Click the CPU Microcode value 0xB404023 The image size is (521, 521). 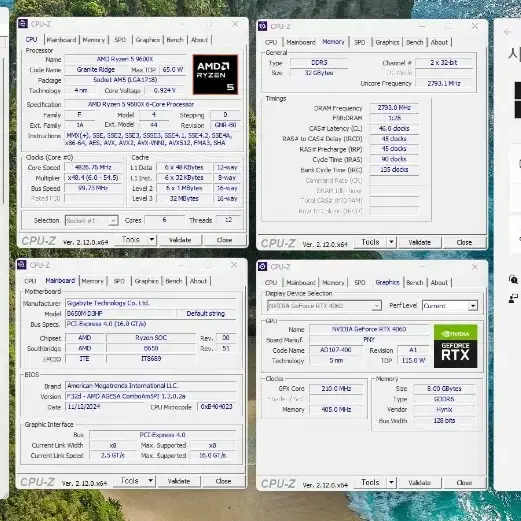(216, 407)
